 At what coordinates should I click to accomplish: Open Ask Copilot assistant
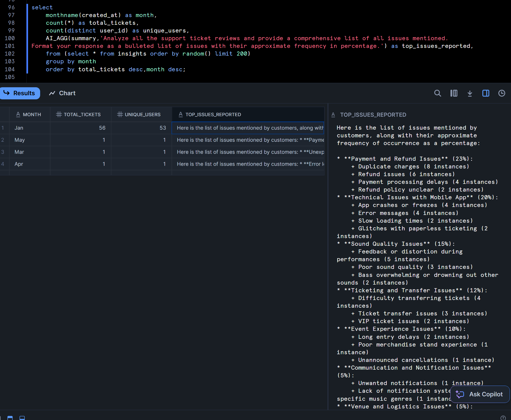[480, 394]
